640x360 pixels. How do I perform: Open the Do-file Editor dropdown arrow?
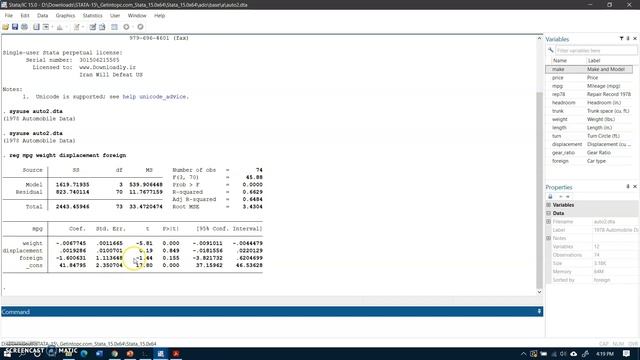pos(83,27)
